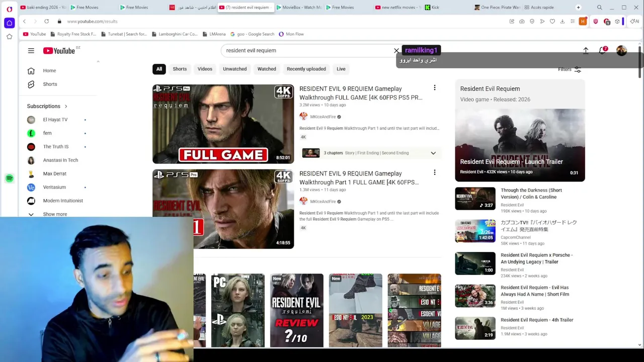Open YouTube notifications bell
The width and height of the screenshot is (644, 362).
click(x=603, y=51)
